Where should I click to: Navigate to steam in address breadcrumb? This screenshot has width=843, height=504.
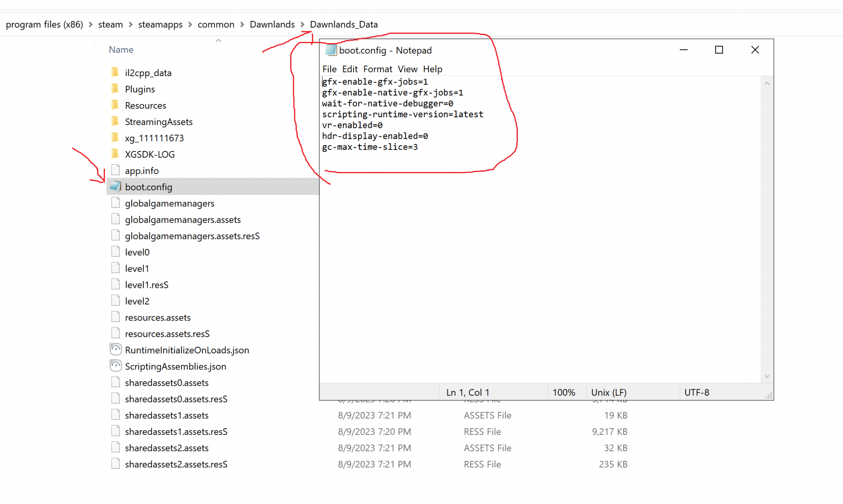pos(110,25)
